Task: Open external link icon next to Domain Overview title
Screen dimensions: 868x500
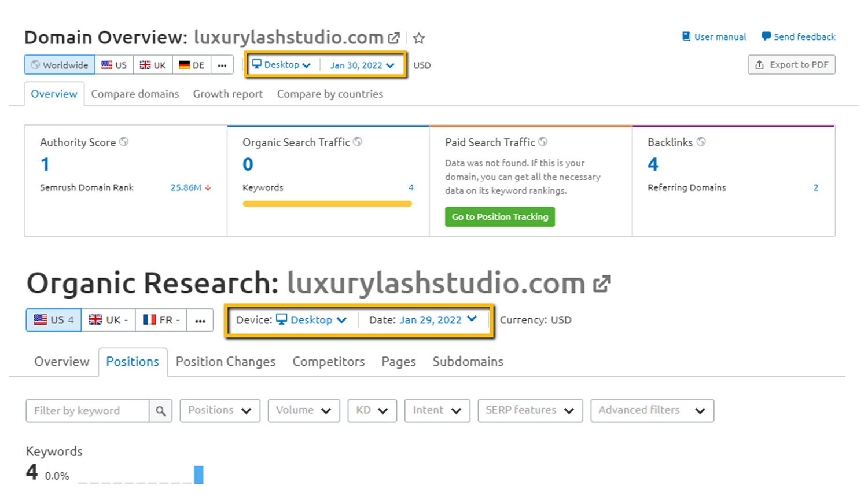Action: pos(394,38)
